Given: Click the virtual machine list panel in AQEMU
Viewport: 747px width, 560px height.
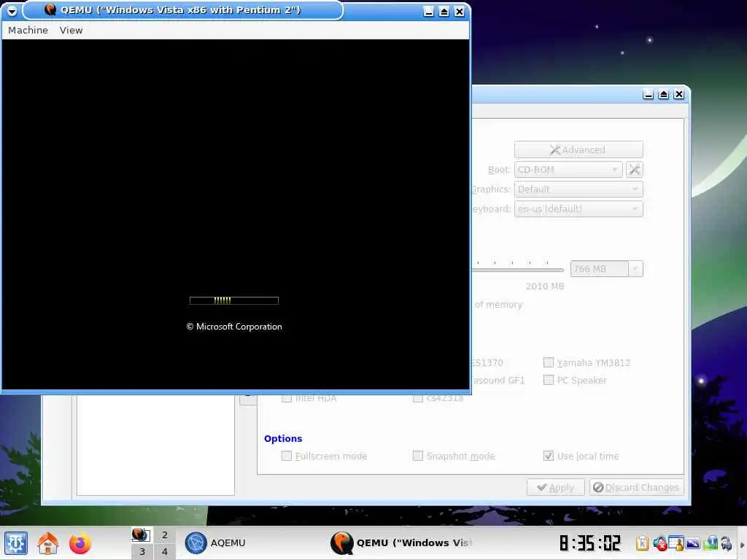Looking at the screenshot, I should [x=155, y=445].
